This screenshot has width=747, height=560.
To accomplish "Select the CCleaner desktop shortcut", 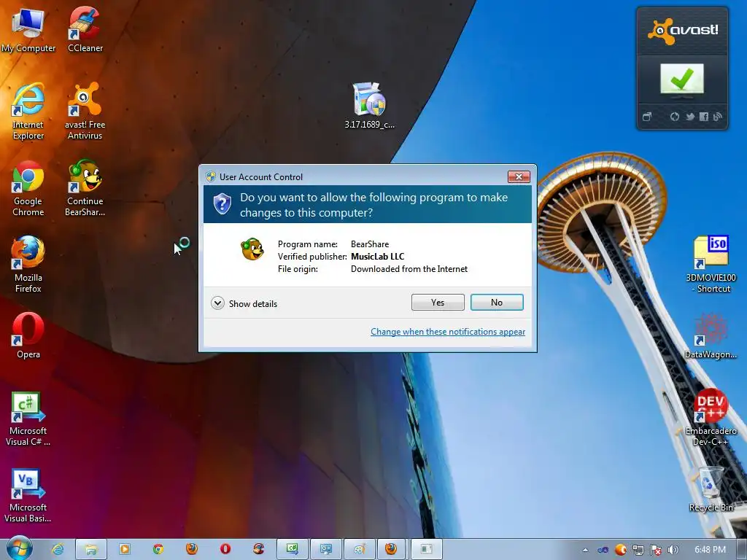I will (85, 29).
